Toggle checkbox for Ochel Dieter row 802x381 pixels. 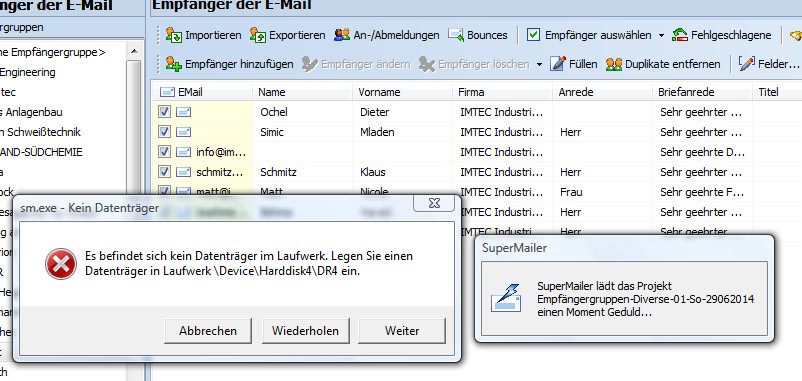coord(164,112)
